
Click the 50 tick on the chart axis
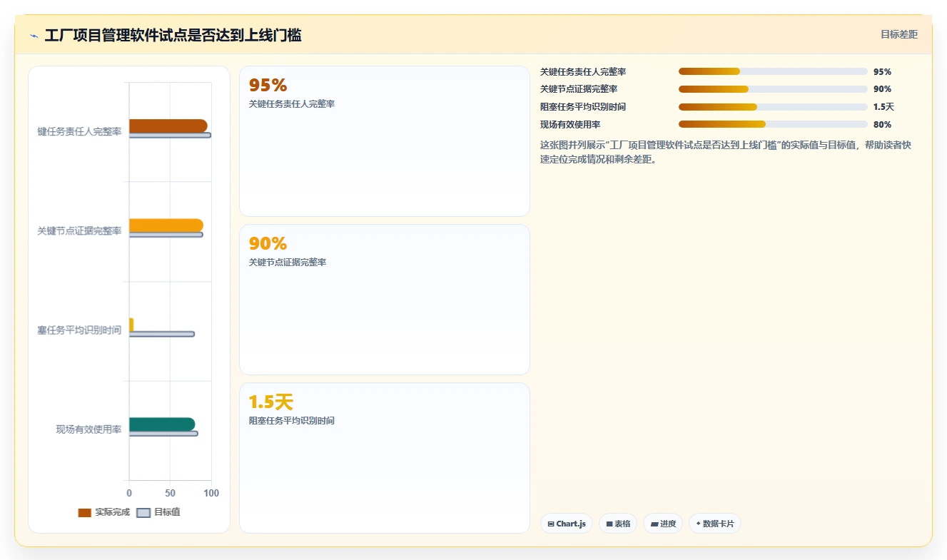click(170, 493)
